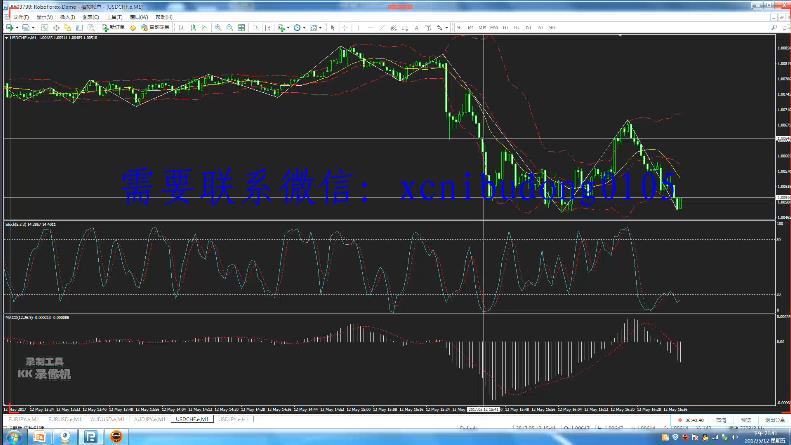Select the text label tool
This screenshot has height=445, width=791.
pos(428,28)
